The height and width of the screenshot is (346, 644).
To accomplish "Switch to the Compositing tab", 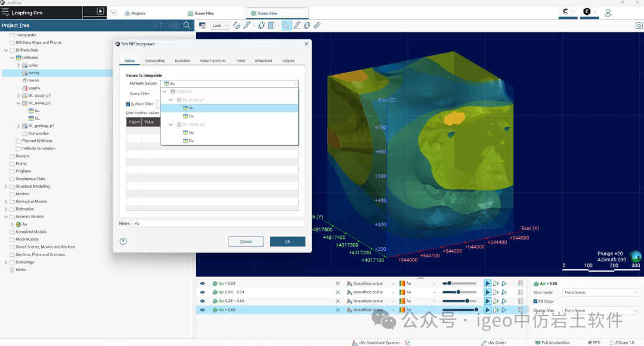I will 155,61.
